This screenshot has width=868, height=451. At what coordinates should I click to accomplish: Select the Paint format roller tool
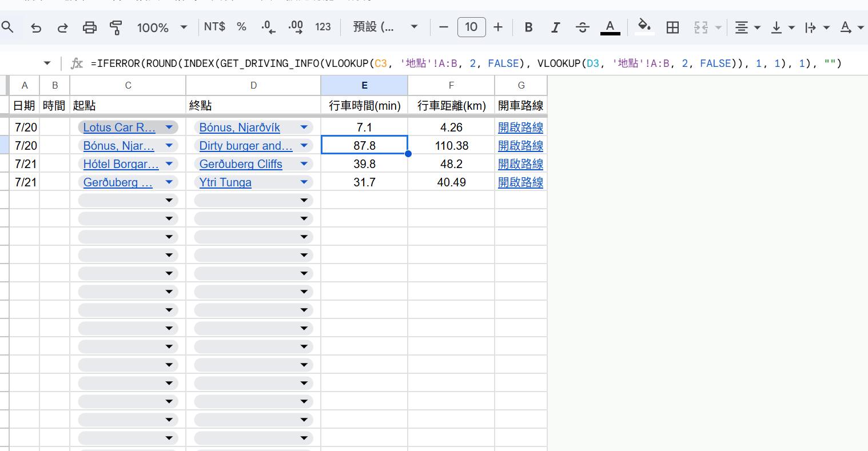coord(116,27)
